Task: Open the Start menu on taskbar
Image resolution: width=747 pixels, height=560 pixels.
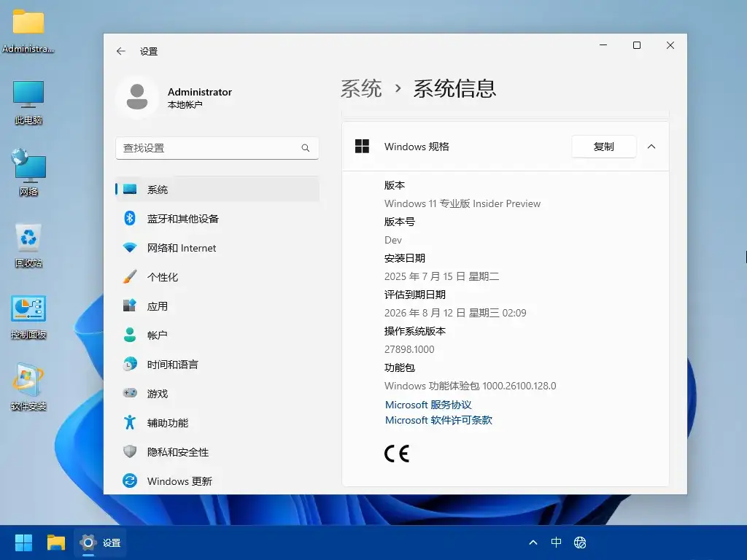Action: (23, 542)
